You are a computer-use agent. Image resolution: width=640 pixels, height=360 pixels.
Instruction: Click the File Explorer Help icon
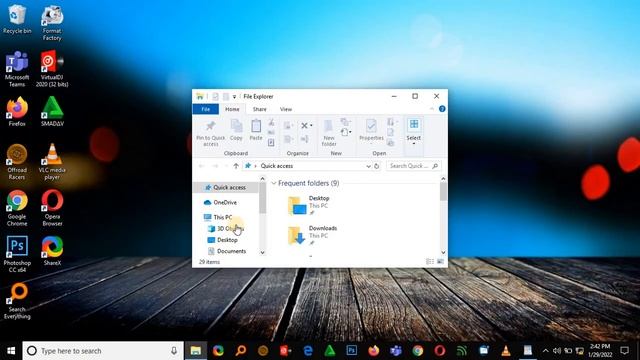(x=442, y=109)
